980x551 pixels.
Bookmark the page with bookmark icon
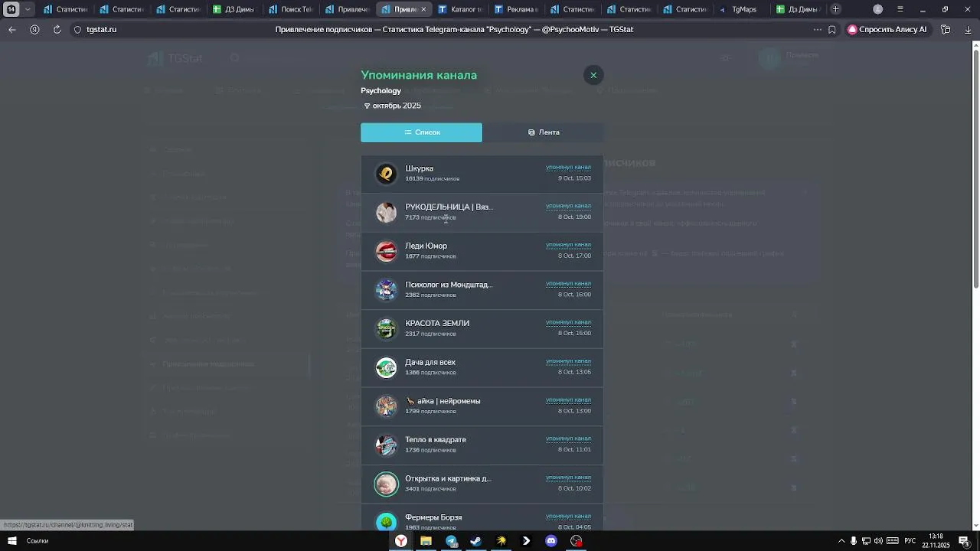pos(832,29)
